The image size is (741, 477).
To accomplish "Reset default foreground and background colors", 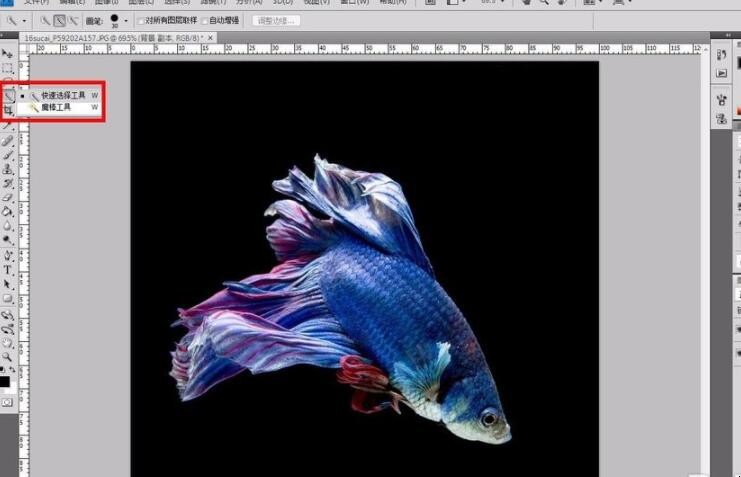I will click(x=3, y=369).
